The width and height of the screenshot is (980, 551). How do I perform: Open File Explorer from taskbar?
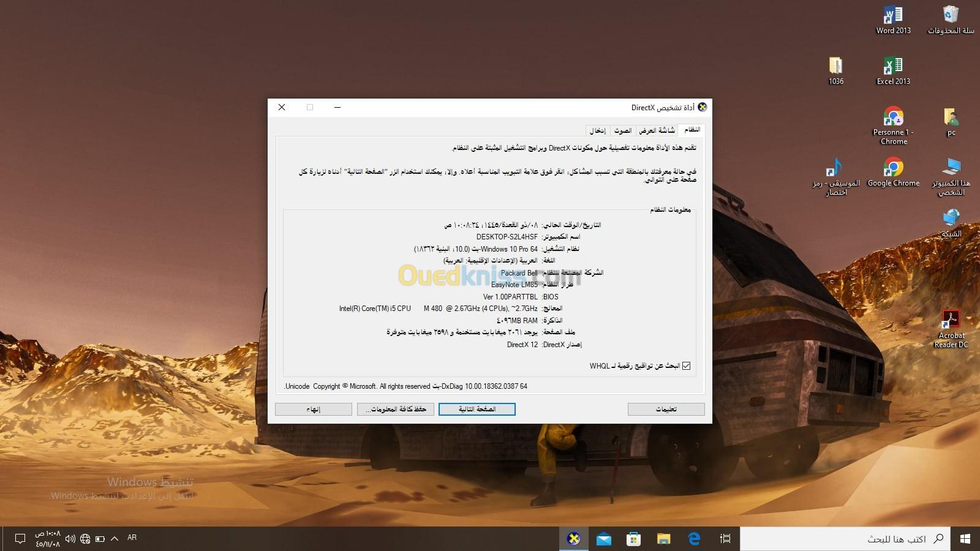pyautogui.click(x=663, y=539)
